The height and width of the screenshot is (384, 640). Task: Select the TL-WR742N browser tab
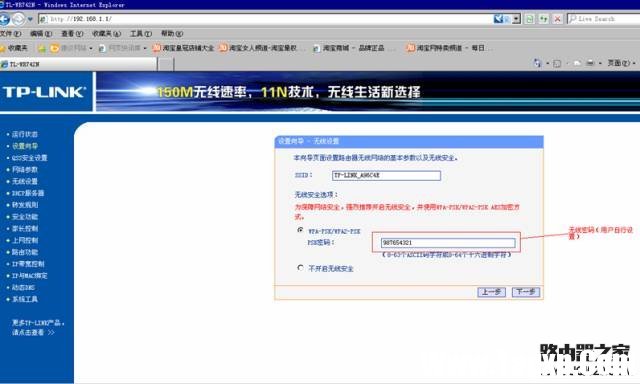click(x=78, y=64)
